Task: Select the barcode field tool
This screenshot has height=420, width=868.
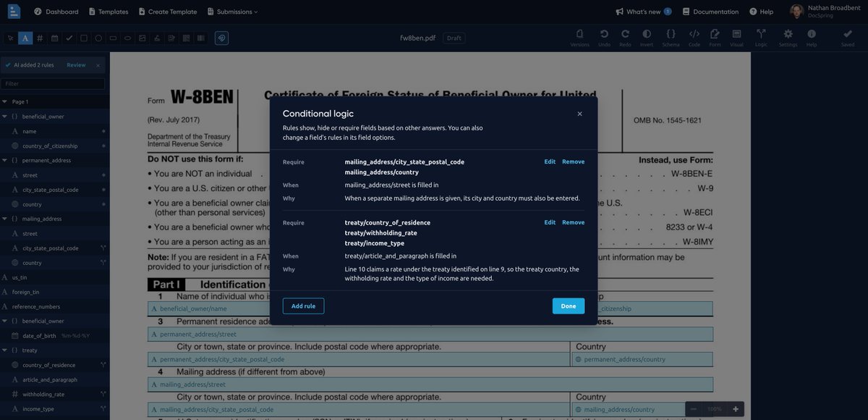Action: pyautogui.click(x=200, y=38)
